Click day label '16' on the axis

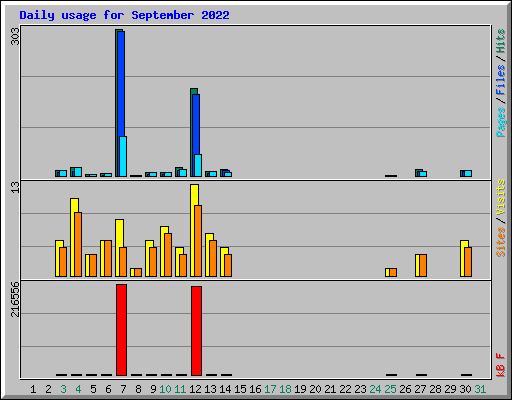point(255,389)
